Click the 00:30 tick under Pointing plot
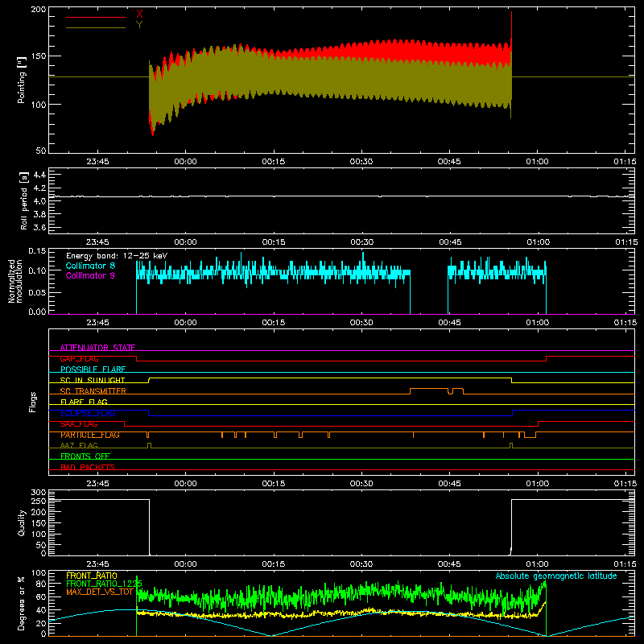Viewport: 644px width, 644px height. (361, 162)
